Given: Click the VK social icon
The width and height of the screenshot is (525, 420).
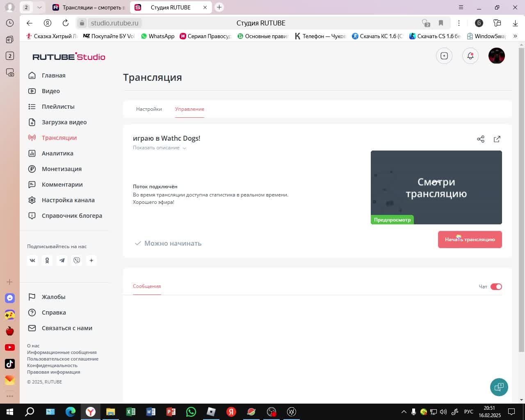Looking at the screenshot, I should click(32, 260).
